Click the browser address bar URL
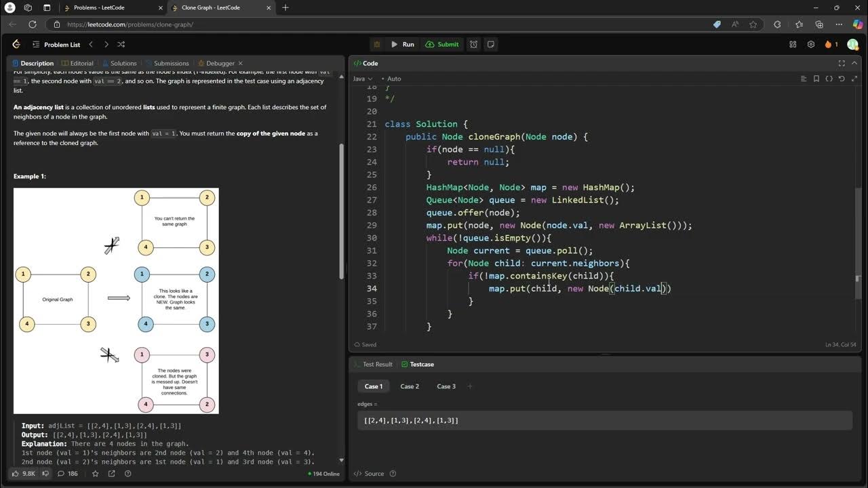This screenshot has width=868, height=488. (130, 24)
